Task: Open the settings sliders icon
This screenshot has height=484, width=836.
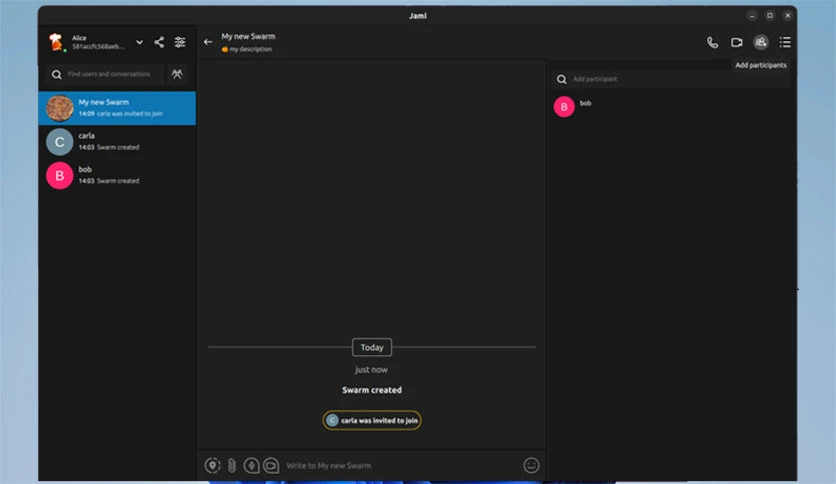Action: coord(180,42)
